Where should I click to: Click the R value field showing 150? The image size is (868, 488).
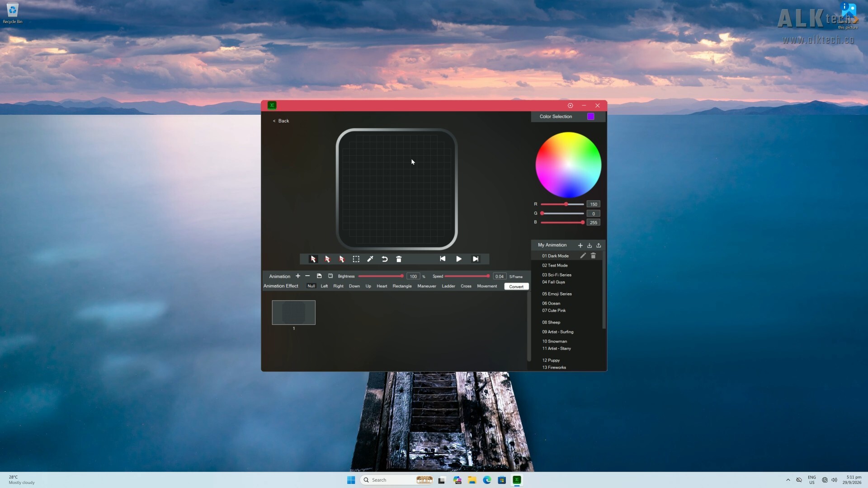point(594,204)
